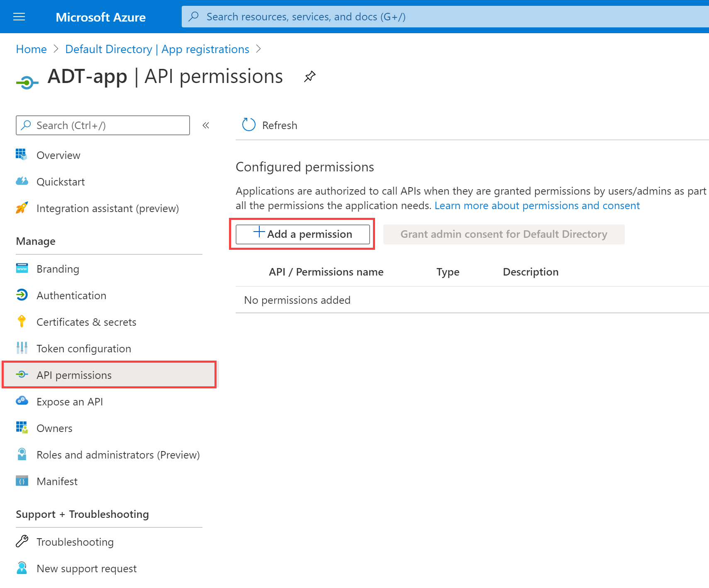The image size is (709, 588).
Task: Click the Troubleshooting wrench icon
Action: point(22,541)
